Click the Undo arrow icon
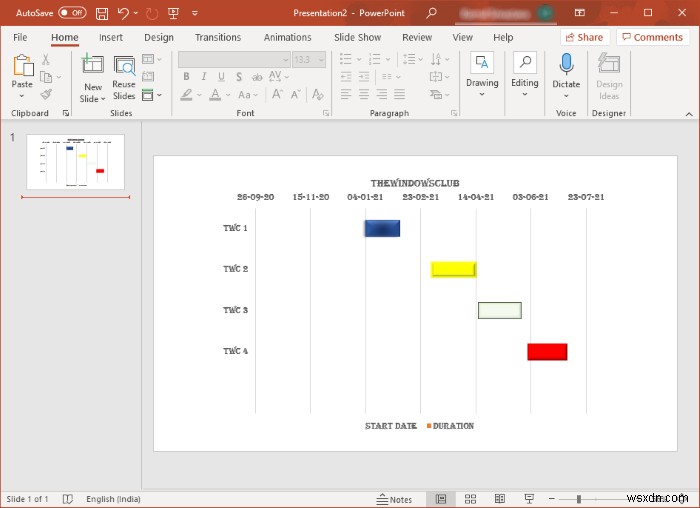 (123, 13)
